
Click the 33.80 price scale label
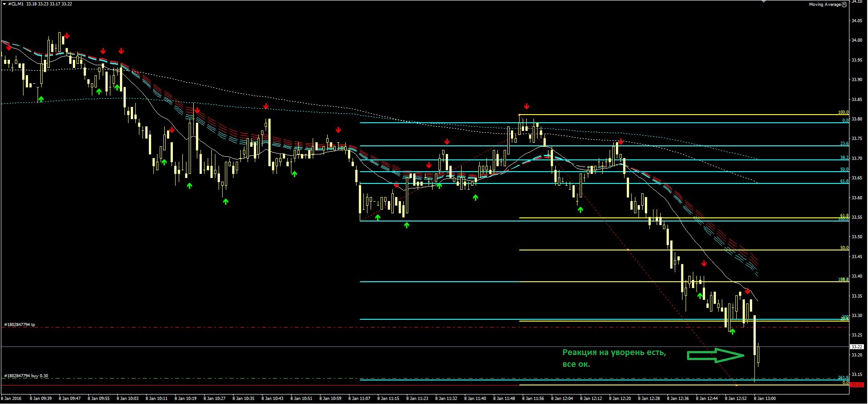857,119
